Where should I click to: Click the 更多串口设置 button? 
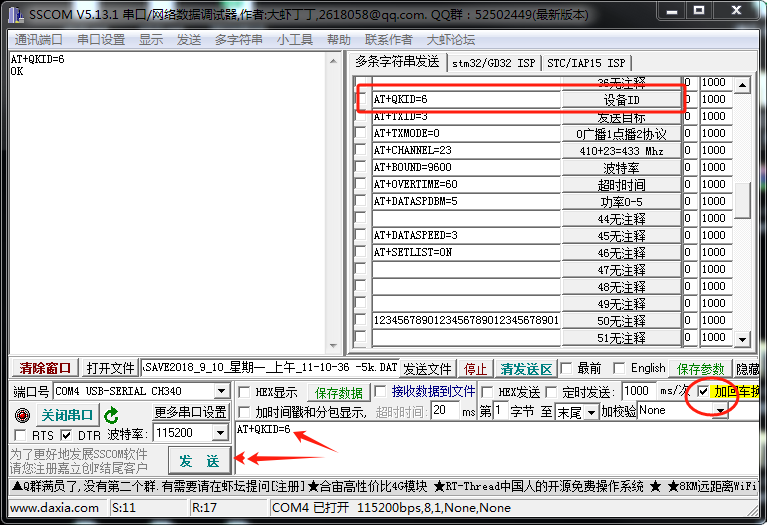point(190,412)
